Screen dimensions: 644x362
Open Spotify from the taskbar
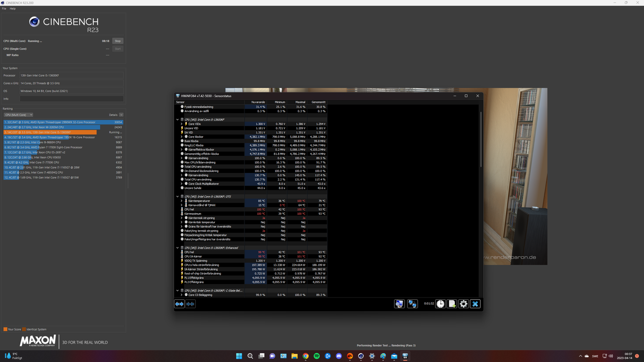(316, 356)
